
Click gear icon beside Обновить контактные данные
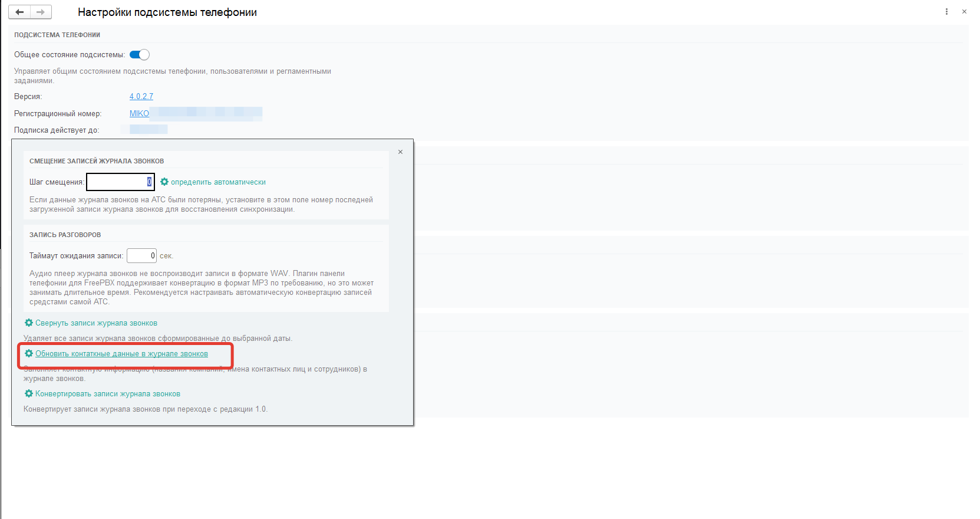tap(28, 354)
